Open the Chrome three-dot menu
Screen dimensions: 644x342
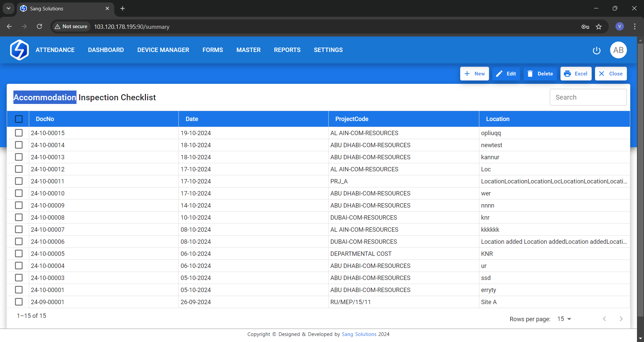635,26
